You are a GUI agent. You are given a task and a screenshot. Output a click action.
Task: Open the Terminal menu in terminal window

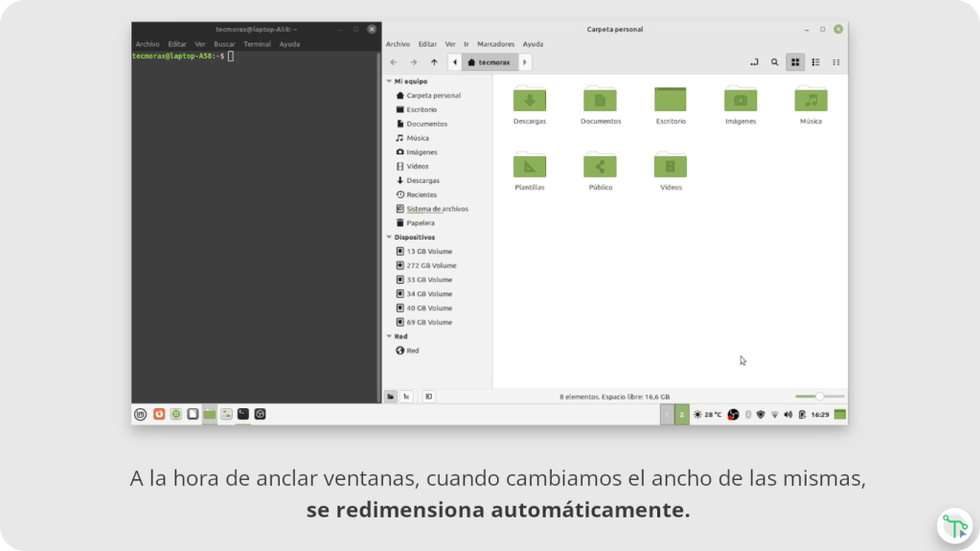click(257, 44)
